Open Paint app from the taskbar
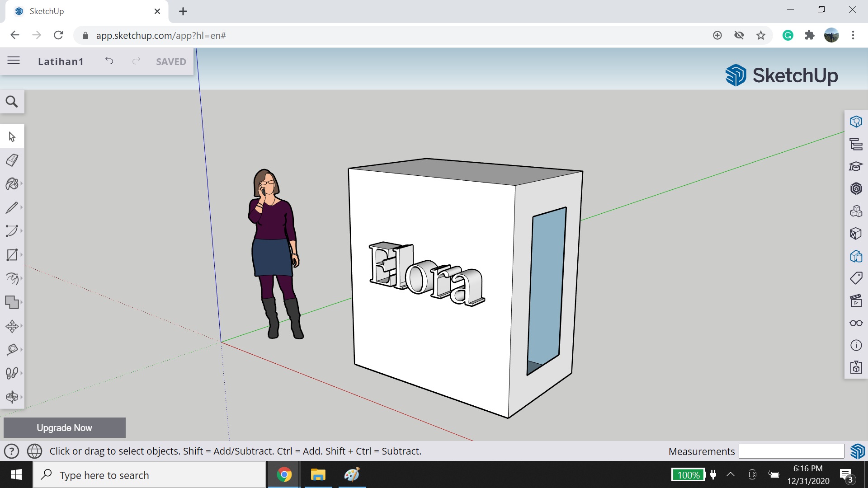This screenshot has width=868, height=488. click(x=352, y=474)
